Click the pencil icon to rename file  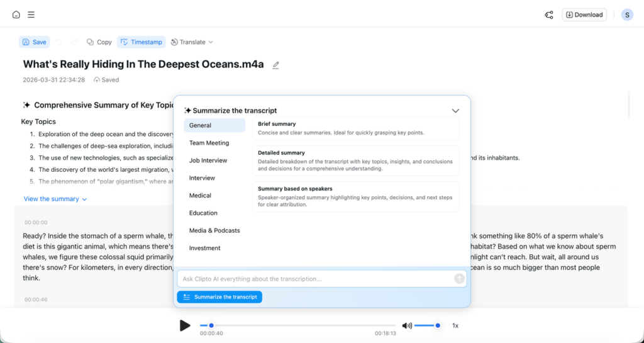tap(275, 65)
